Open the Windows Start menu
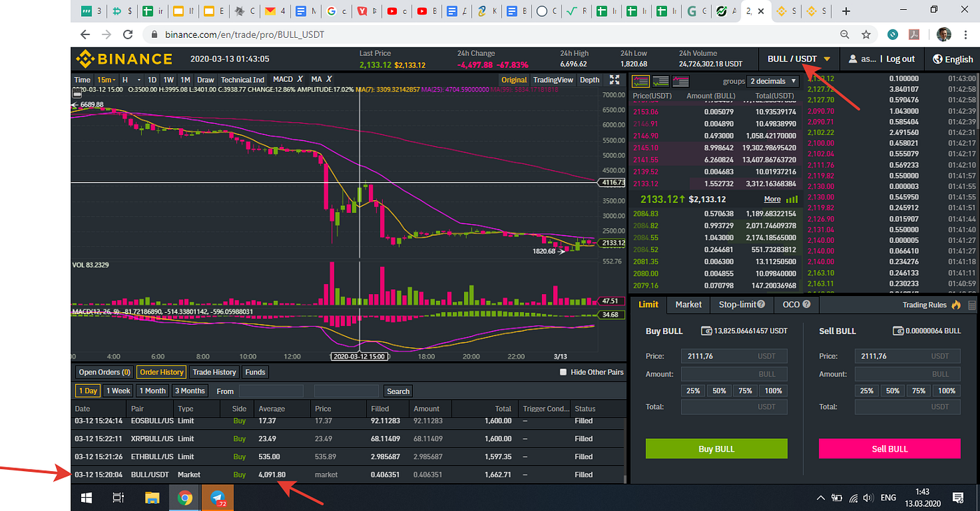The height and width of the screenshot is (511, 980). coord(86,498)
